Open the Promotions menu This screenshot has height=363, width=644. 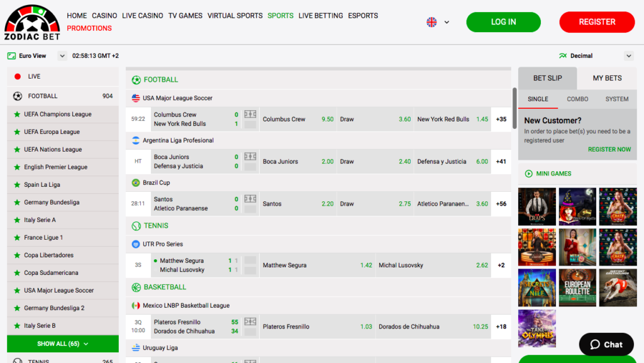point(89,28)
